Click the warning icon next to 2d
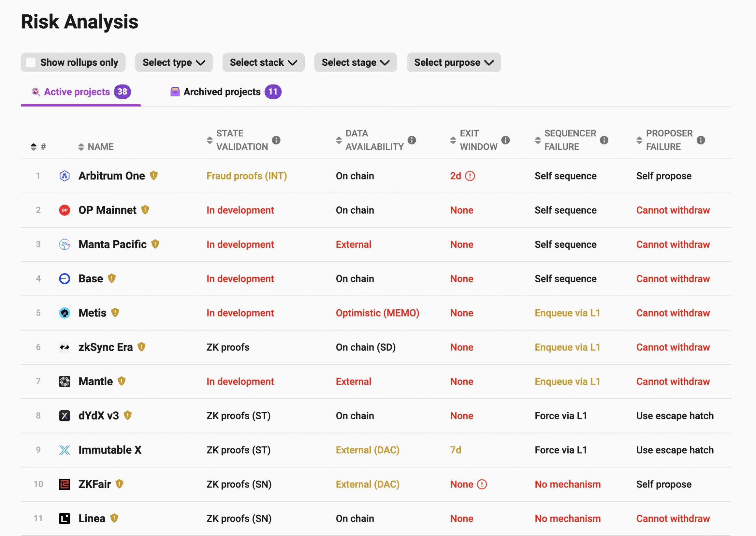Screen dimensions: 756x536 470,176
